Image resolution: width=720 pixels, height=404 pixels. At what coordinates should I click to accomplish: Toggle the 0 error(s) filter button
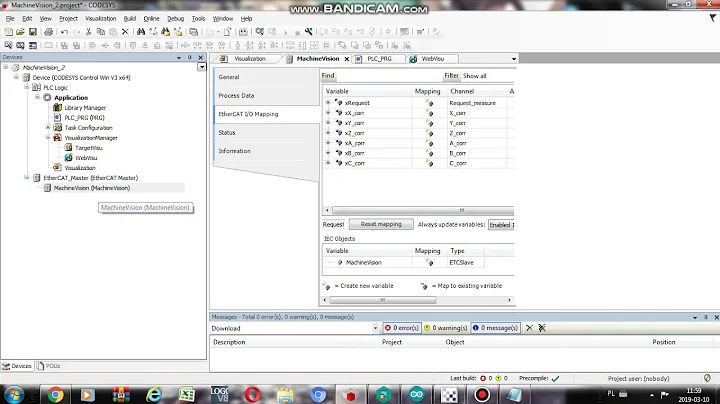click(x=402, y=328)
